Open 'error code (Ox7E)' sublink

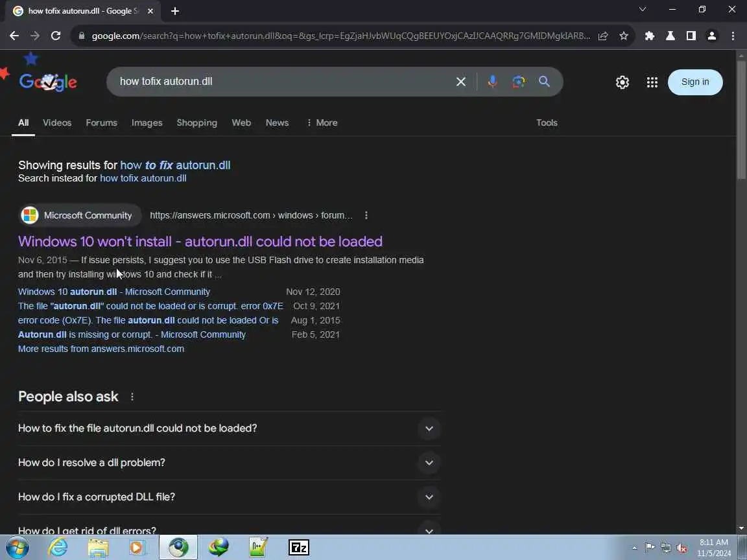(x=148, y=320)
